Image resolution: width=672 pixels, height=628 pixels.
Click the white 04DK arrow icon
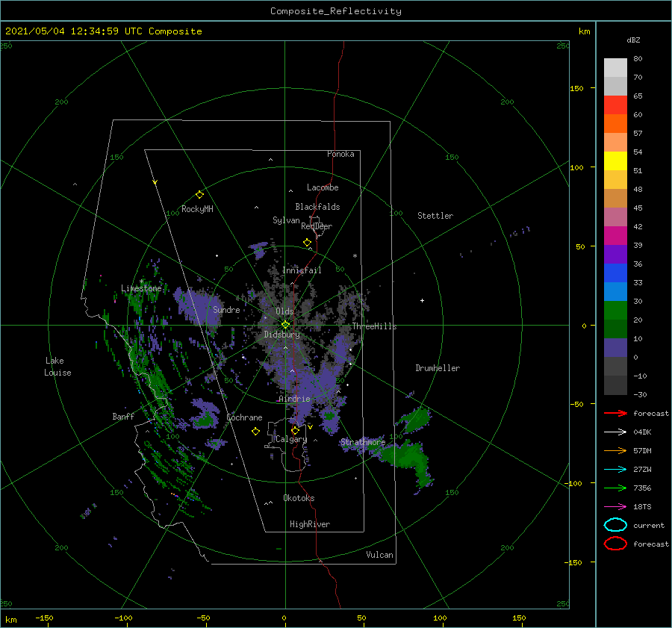pyautogui.click(x=615, y=432)
